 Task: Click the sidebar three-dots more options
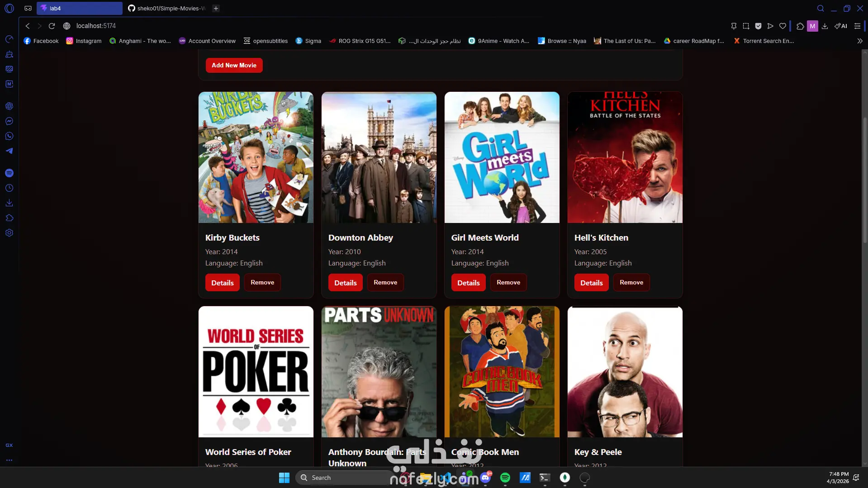[9, 460]
